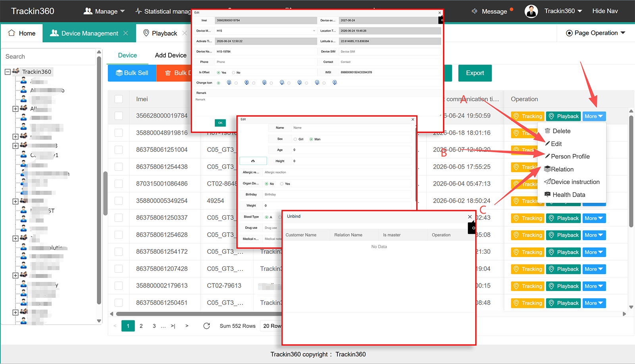Viewport: 635px width, 364px height.
Task: Click the upload photo icon in profile dialog
Action: [253, 161]
